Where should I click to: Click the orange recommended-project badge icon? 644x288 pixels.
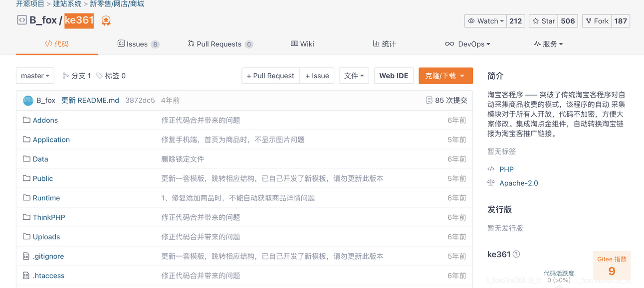pos(106,20)
